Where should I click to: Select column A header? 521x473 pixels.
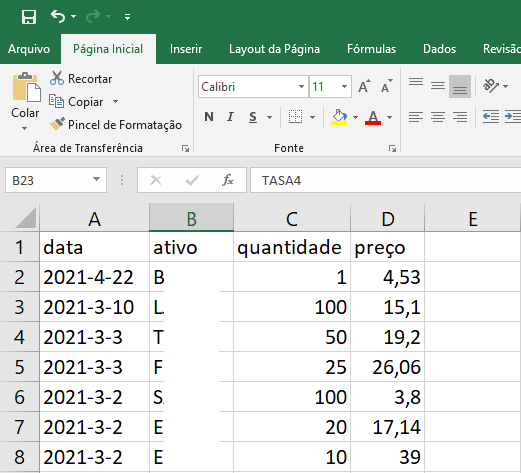point(94,219)
